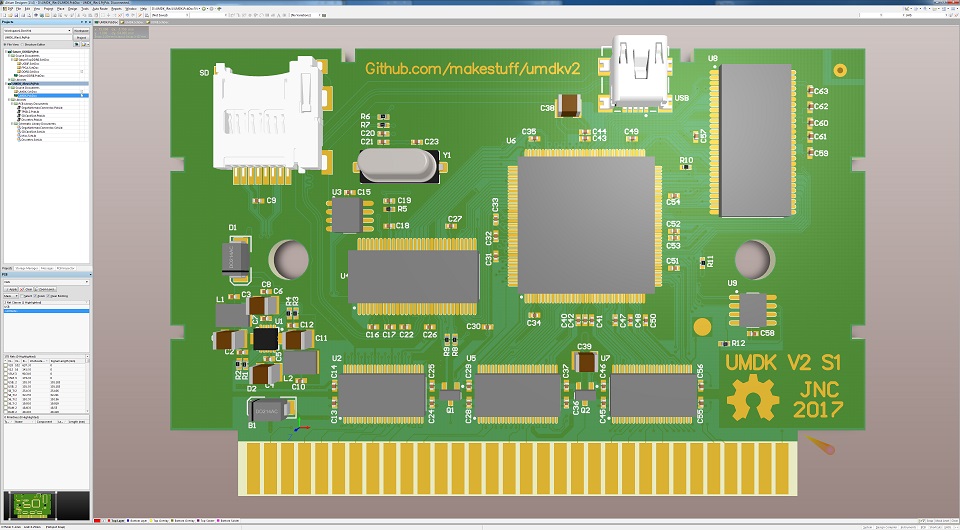960x530 pixels.
Task: Click the board thumbnail preview in PCB panel
Action: 30,505
